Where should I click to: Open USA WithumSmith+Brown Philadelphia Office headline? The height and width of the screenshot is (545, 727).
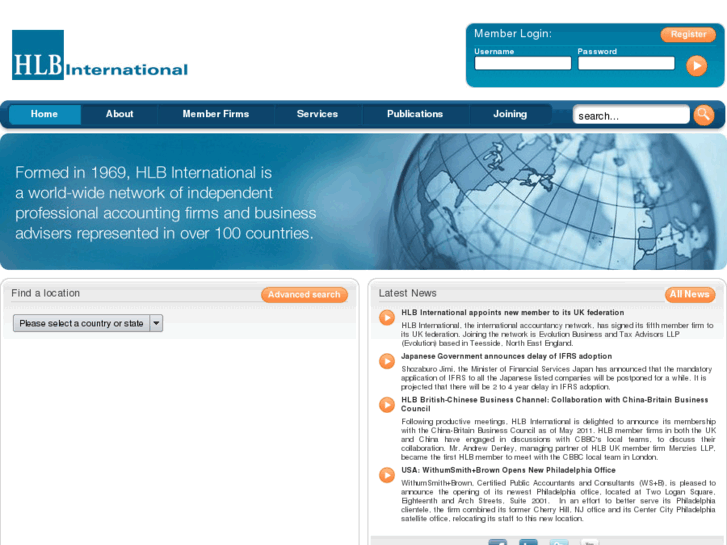508,470
